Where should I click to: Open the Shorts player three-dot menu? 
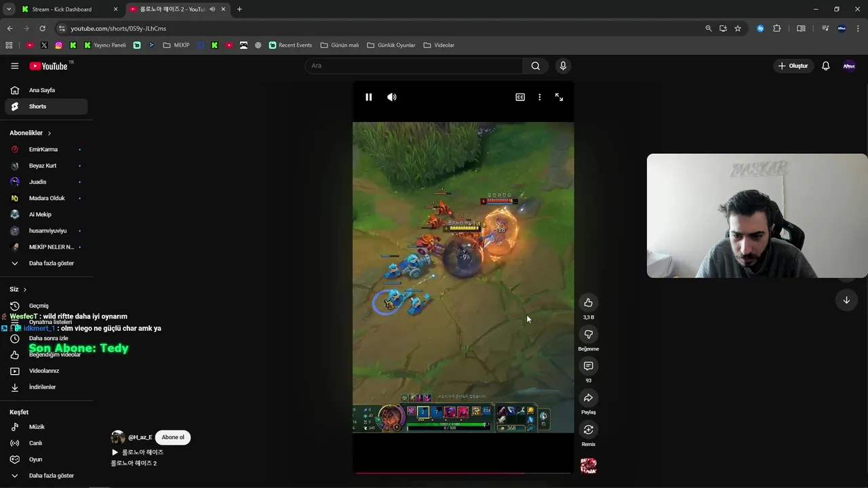pyautogui.click(x=540, y=97)
